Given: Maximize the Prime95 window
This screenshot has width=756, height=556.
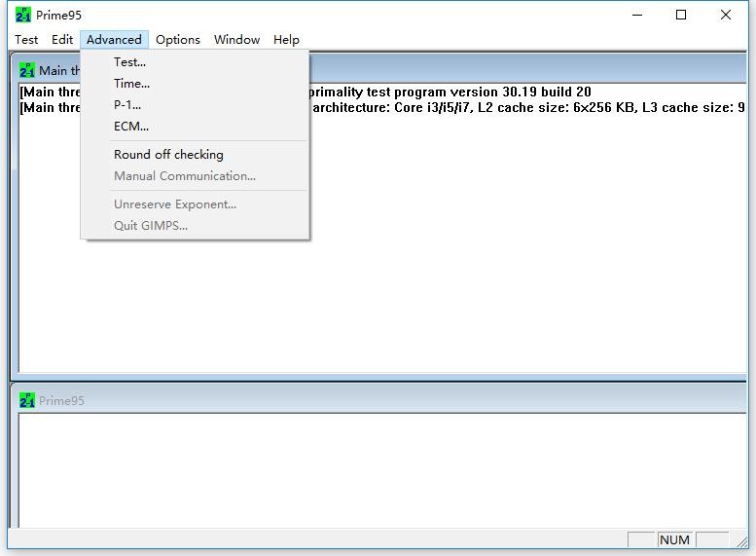Looking at the screenshot, I should [681, 15].
